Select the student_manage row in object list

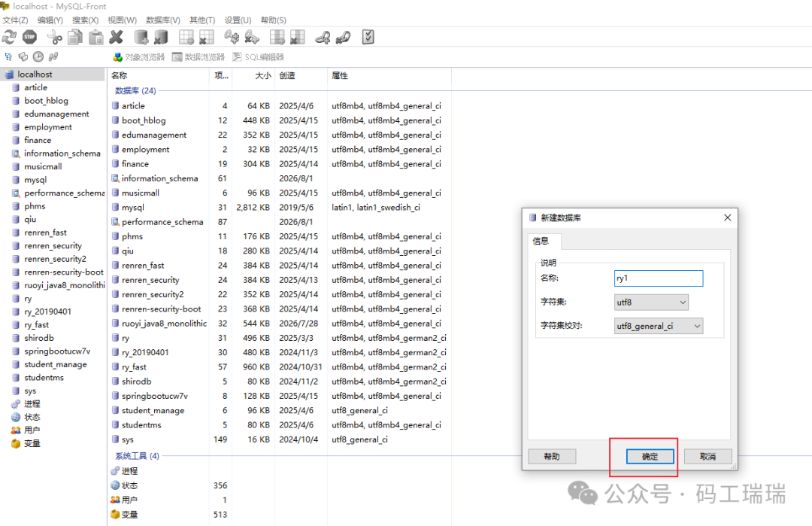(x=279, y=410)
